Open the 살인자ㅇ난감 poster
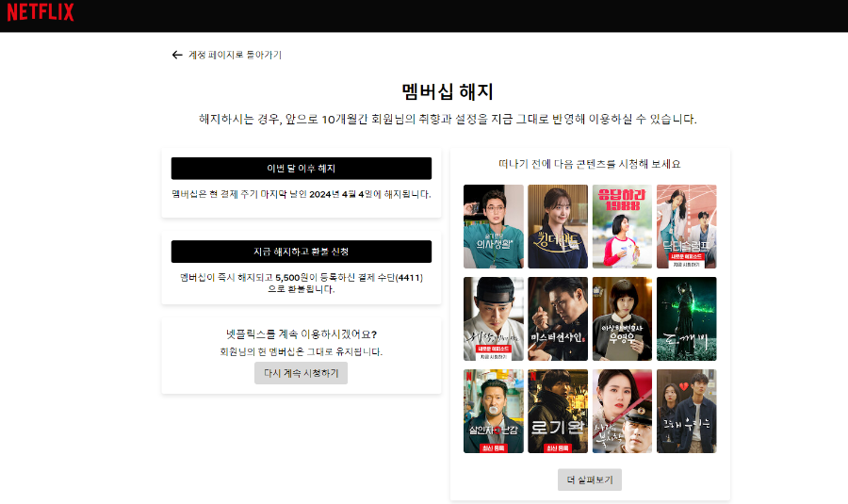Image resolution: width=848 pixels, height=504 pixels. tap(493, 411)
